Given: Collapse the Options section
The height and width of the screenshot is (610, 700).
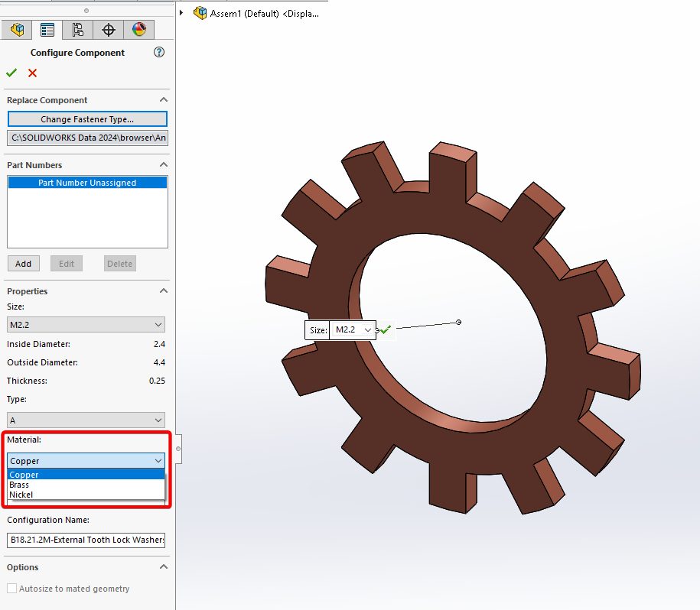Looking at the screenshot, I should 164,566.
